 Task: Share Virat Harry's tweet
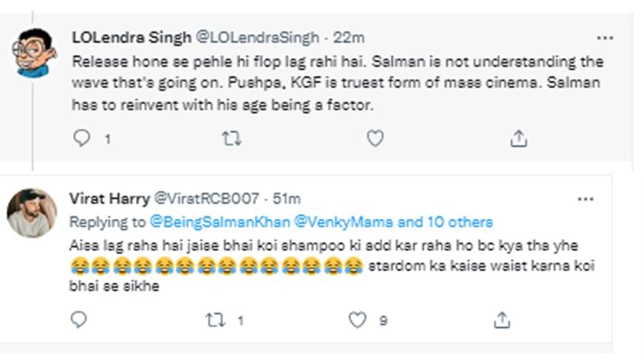[x=502, y=320]
